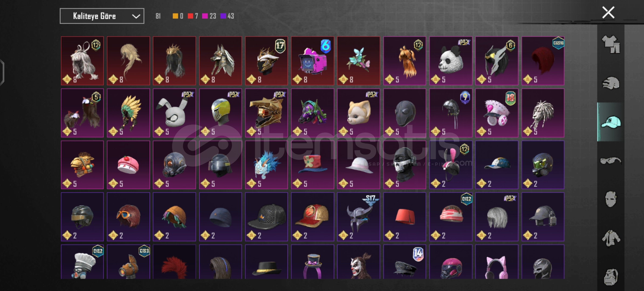The width and height of the screenshot is (644, 291).
Task: Filter by red quality swatch
Action: 190,16
